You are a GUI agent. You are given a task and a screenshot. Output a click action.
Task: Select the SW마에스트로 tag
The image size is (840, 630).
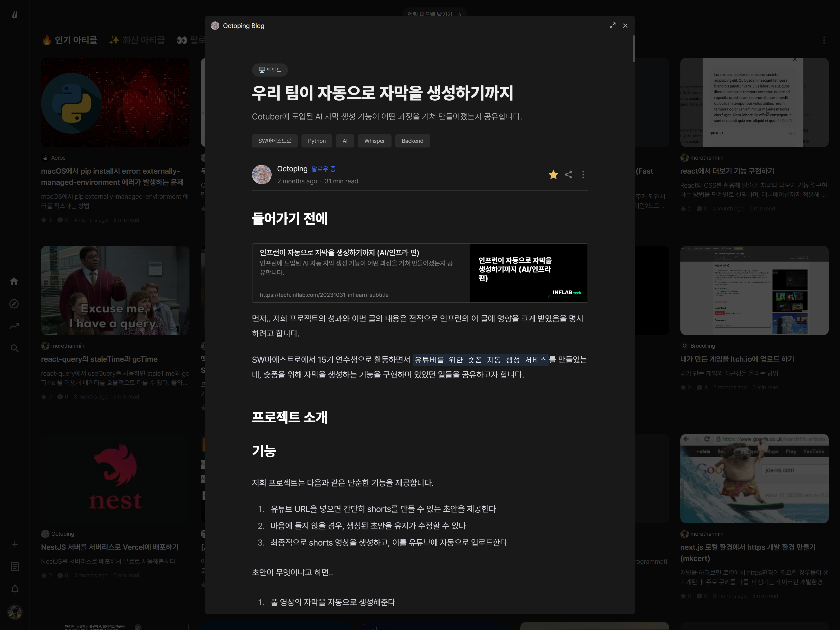(x=275, y=141)
